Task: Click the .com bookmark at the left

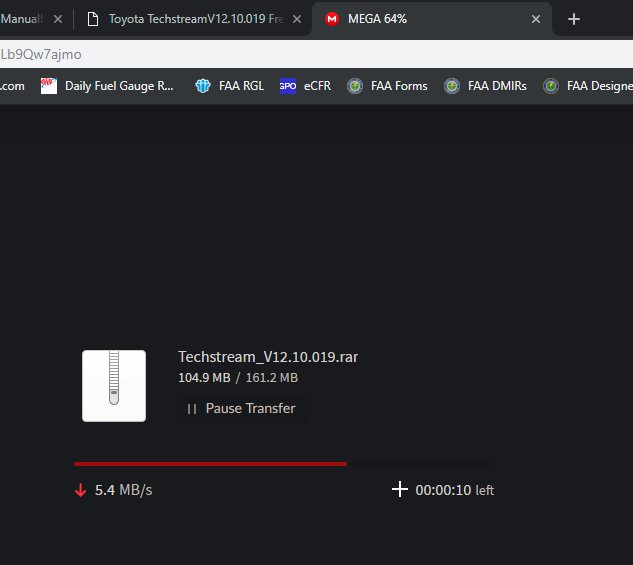Action: tap(12, 86)
